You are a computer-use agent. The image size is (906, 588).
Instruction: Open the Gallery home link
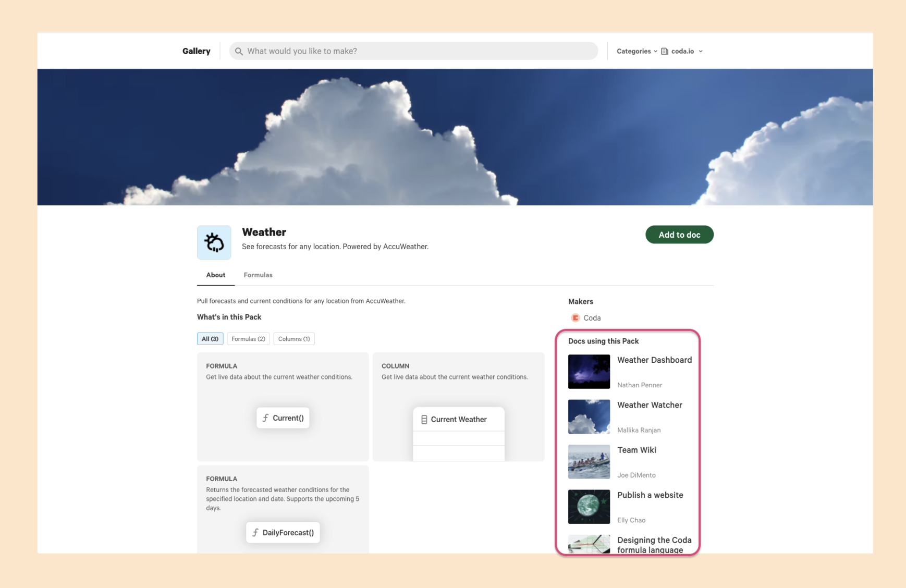point(197,51)
